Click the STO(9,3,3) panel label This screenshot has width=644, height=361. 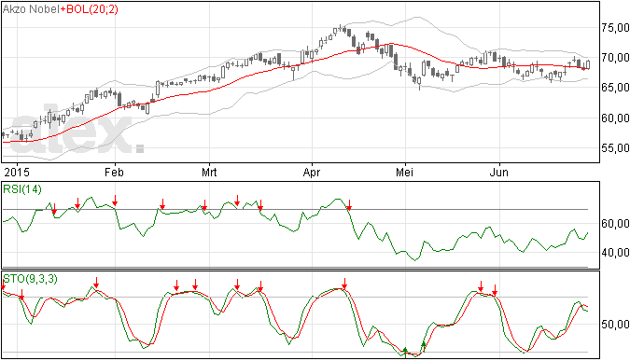pos(30,279)
